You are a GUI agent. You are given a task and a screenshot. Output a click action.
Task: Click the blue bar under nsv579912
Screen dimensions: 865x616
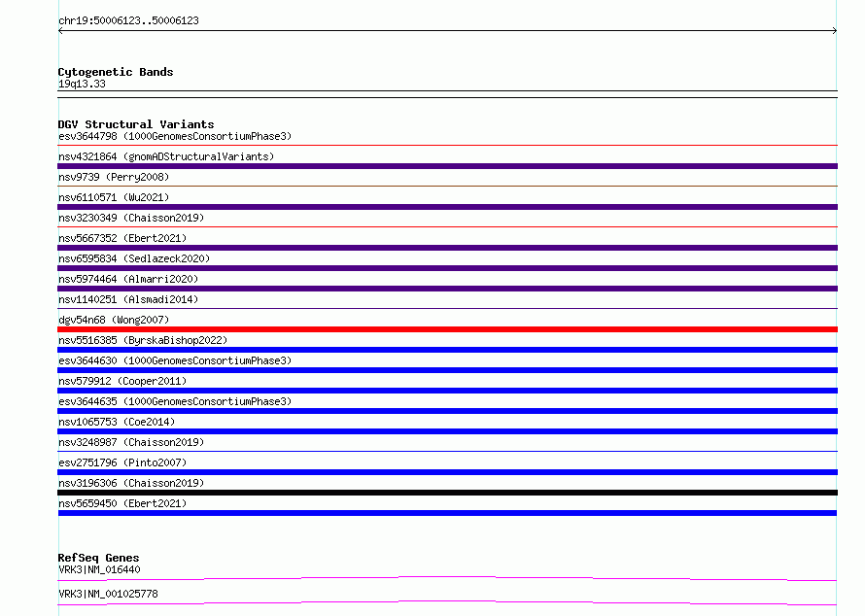pos(447,391)
